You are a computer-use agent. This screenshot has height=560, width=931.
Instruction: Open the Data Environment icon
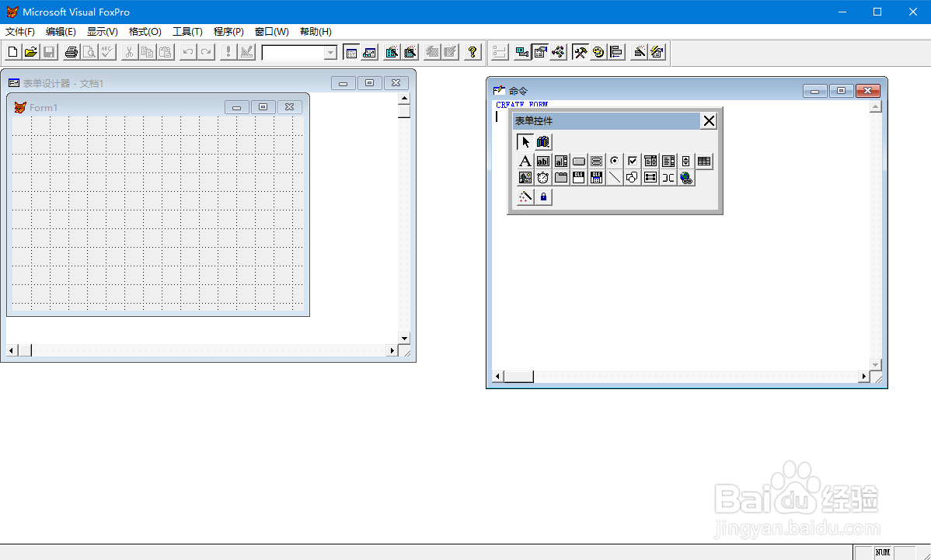522,52
